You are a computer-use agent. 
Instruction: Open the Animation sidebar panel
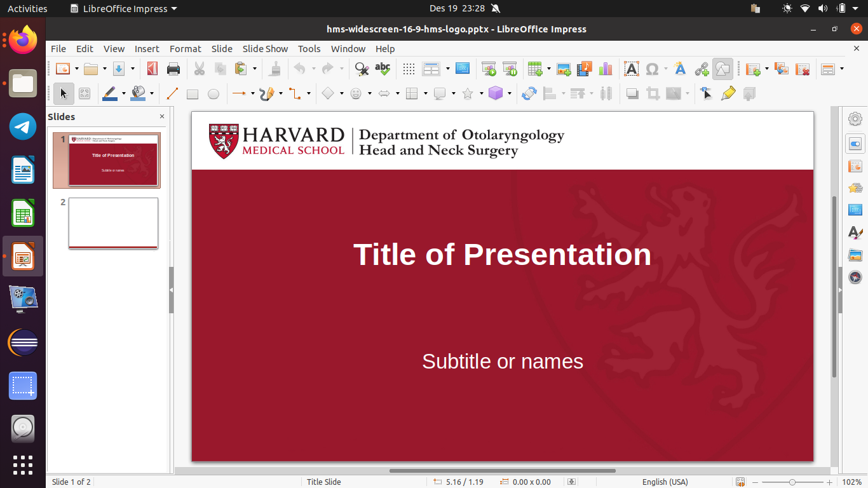tap(855, 188)
